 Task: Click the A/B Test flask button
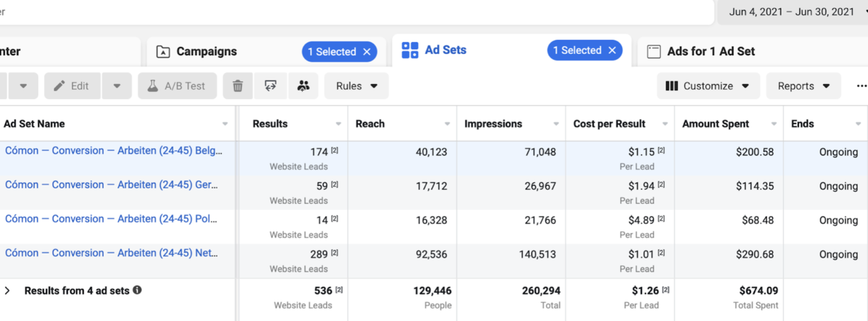[177, 86]
